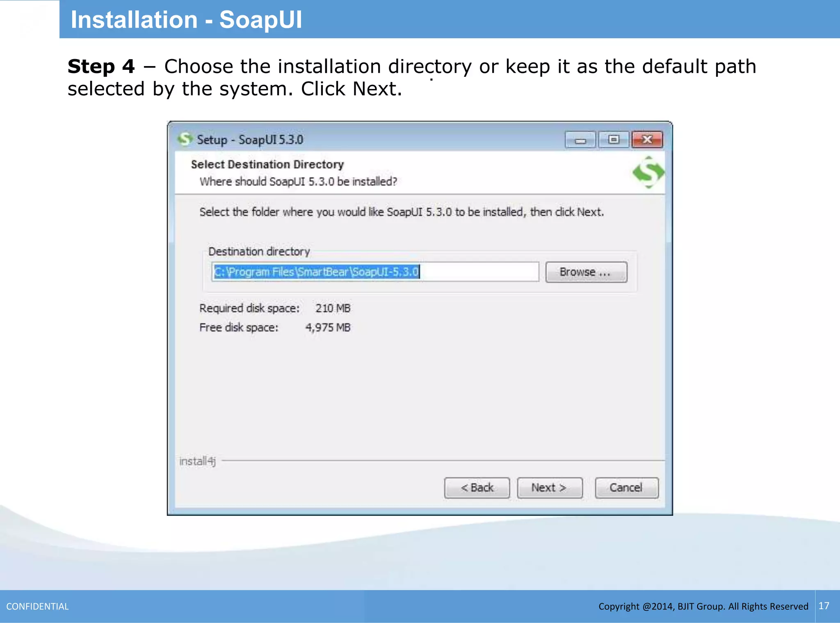Click the 'Destination directory' group label
Viewport: 840px width, 623px height.
[259, 252]
